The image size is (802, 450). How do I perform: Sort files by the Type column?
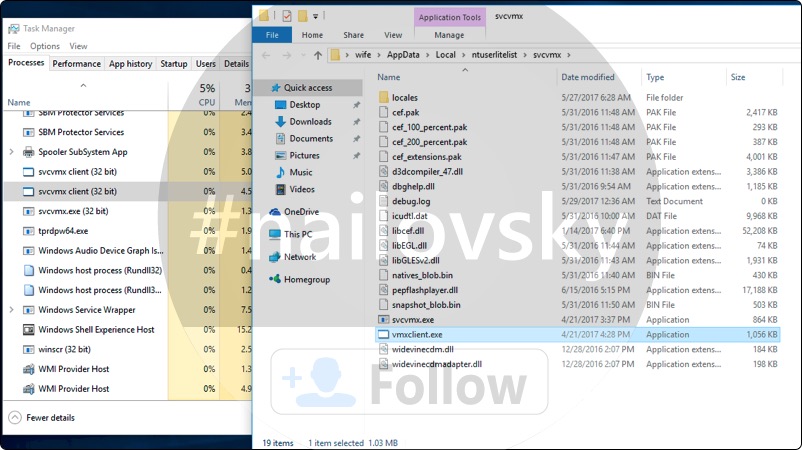[x=655, y=77]
